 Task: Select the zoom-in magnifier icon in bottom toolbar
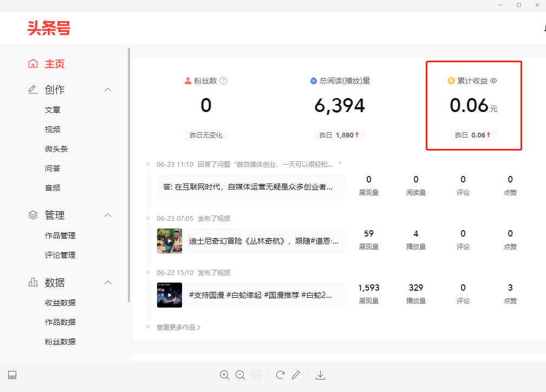(x=224, y=375)
